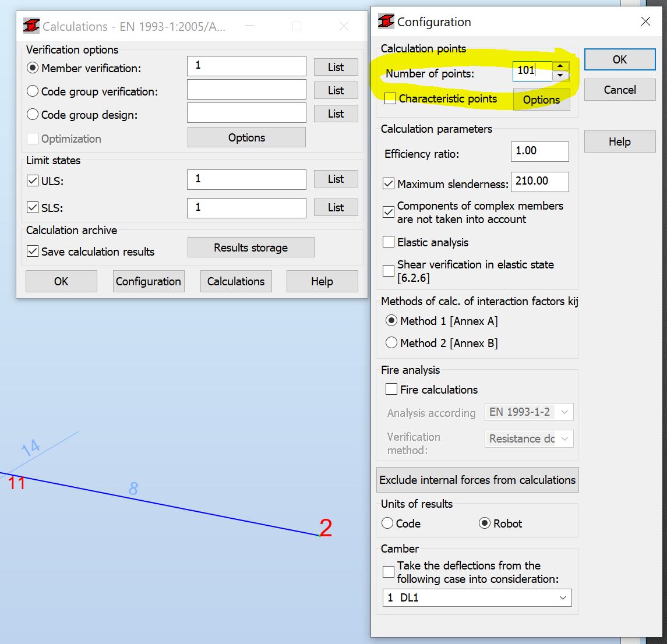667x644 pixels.
Task: Open Results storage settings
Action: coord(250,247)
